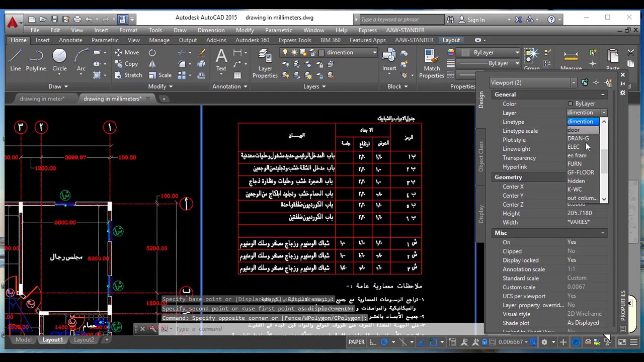
Task: Click Sign In link
Action: pyautogui.click(x=476, y=20)
